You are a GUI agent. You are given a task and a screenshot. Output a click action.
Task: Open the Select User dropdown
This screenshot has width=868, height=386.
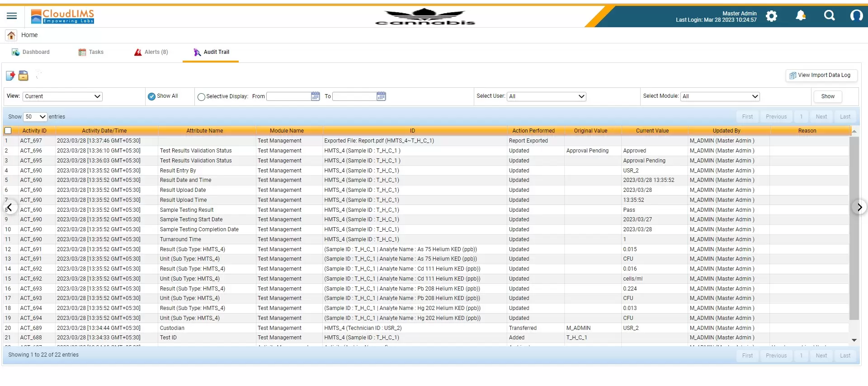(547, 96)
